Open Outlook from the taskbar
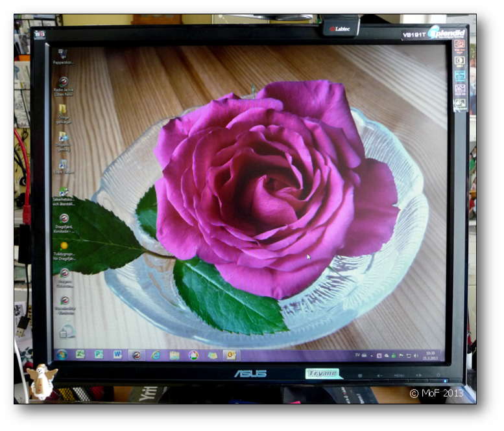The width and height of the screenshot is (504, 431). coord(231,355)
